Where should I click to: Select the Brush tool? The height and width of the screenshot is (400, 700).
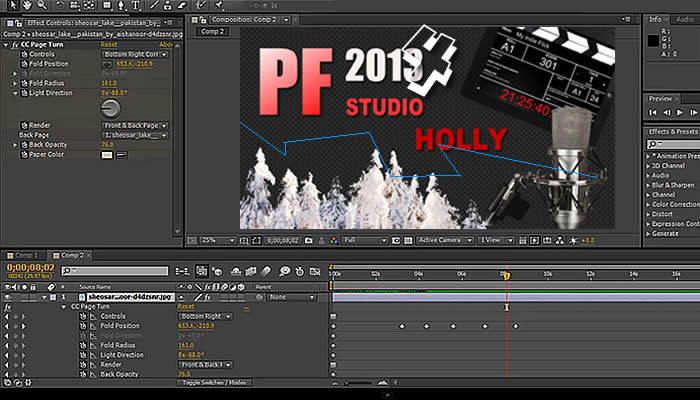(x=154, y=5)
